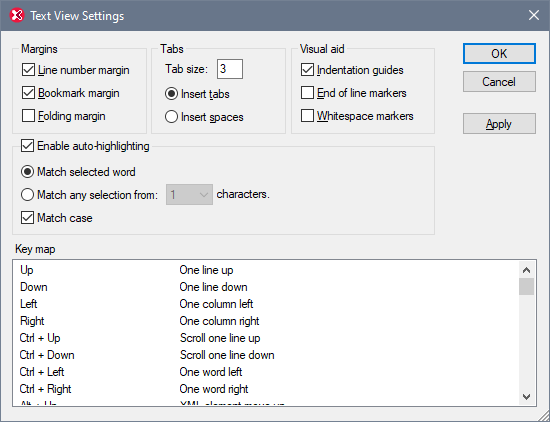Click 'One column left' description
550x422 pixels.
[216, 304]
